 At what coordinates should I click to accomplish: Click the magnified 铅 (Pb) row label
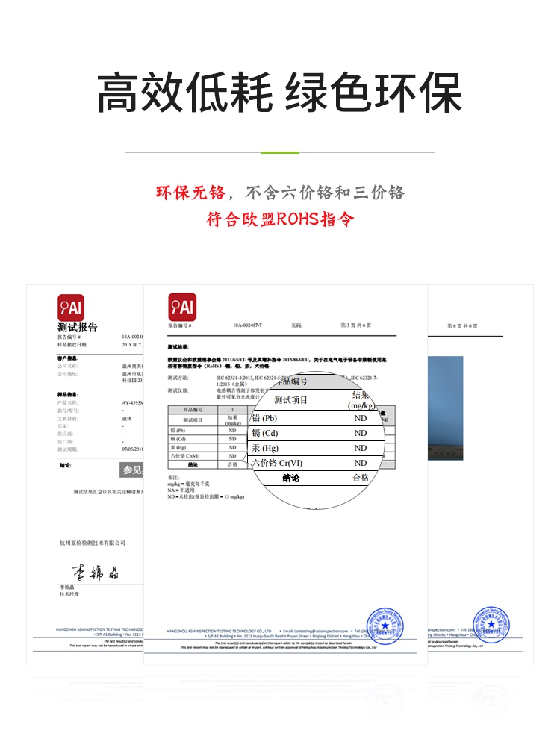pyautogui.click(x=264, y=418)
